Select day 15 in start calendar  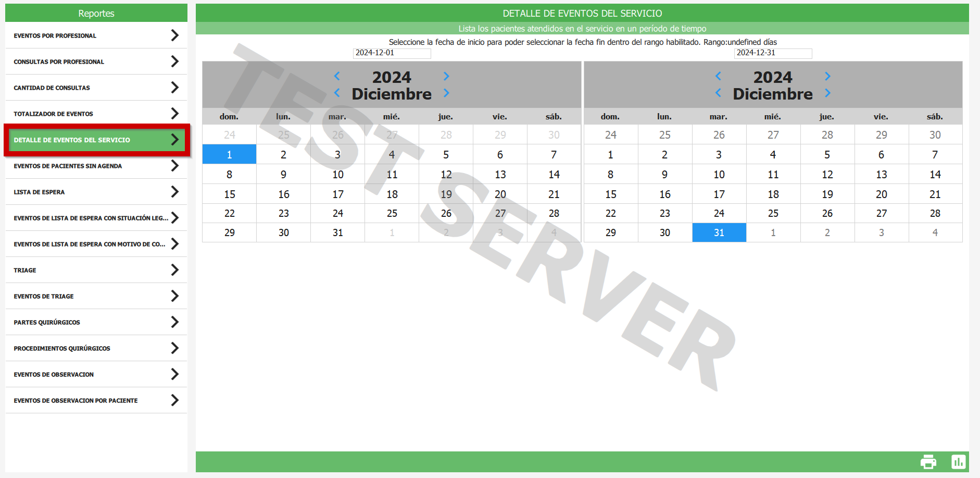pos(230,194)
